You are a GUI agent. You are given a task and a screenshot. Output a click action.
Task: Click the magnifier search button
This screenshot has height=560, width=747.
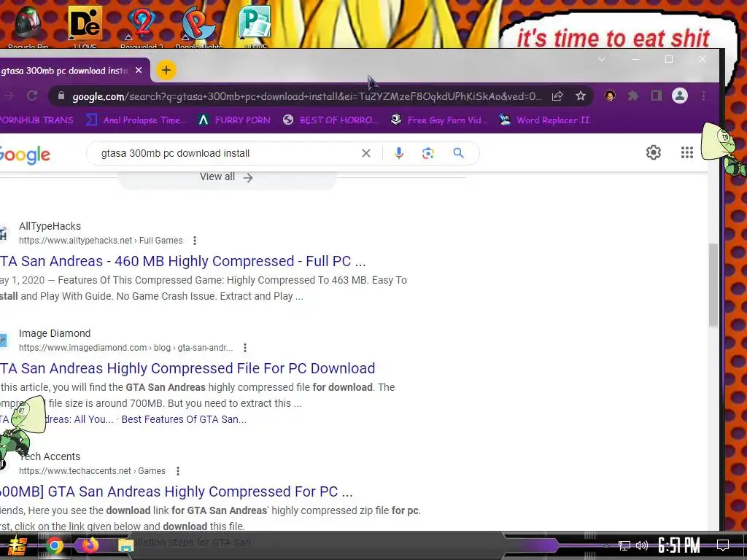pyautogui.click(x=458, y=153)
